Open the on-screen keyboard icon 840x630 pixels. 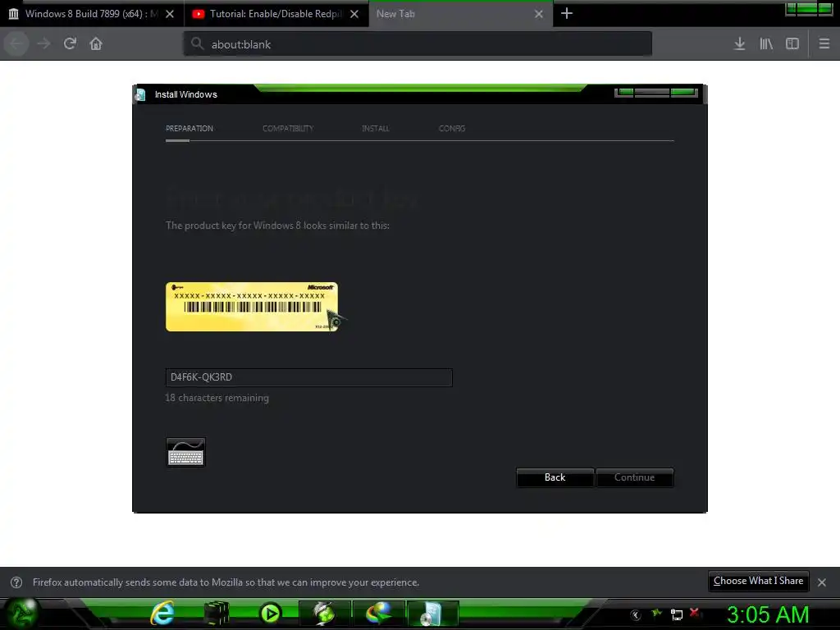pyautogui.click(x=186, y=453)
